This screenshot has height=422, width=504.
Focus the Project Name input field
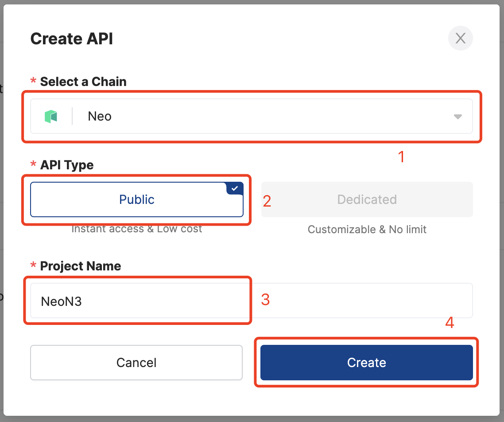point(252,301)
